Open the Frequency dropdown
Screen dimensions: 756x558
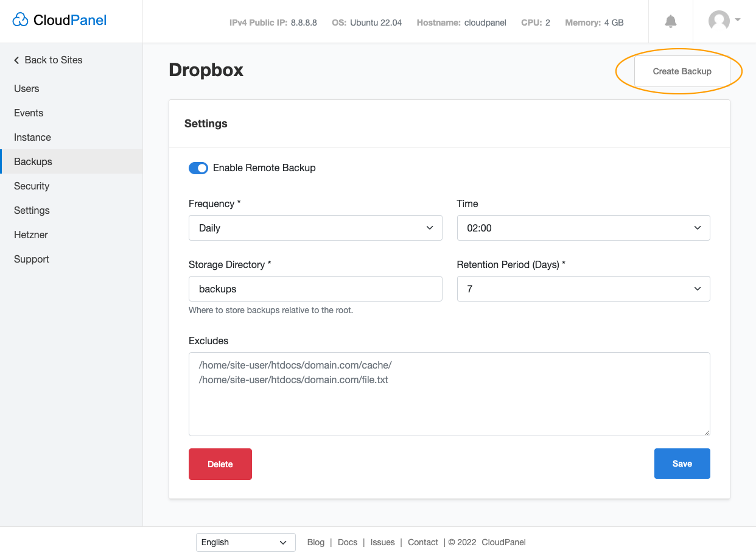[x=315, y=227]
